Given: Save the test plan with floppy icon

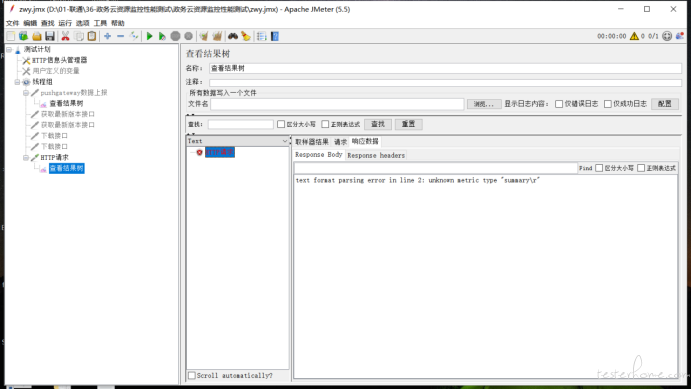Looking at the screenshot, I should (x=50, y=36).
